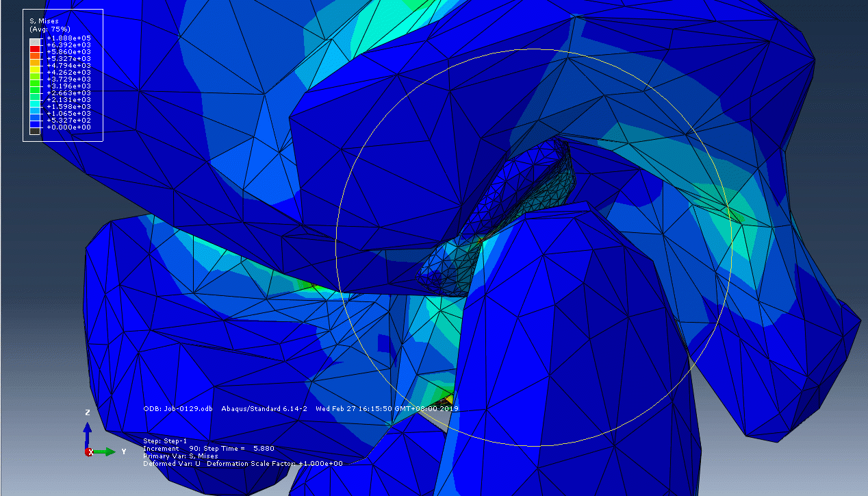Click the 'ODB: Job-0129.odb' title text
Viewport: 868px width, 496px height.
point(178,409)
